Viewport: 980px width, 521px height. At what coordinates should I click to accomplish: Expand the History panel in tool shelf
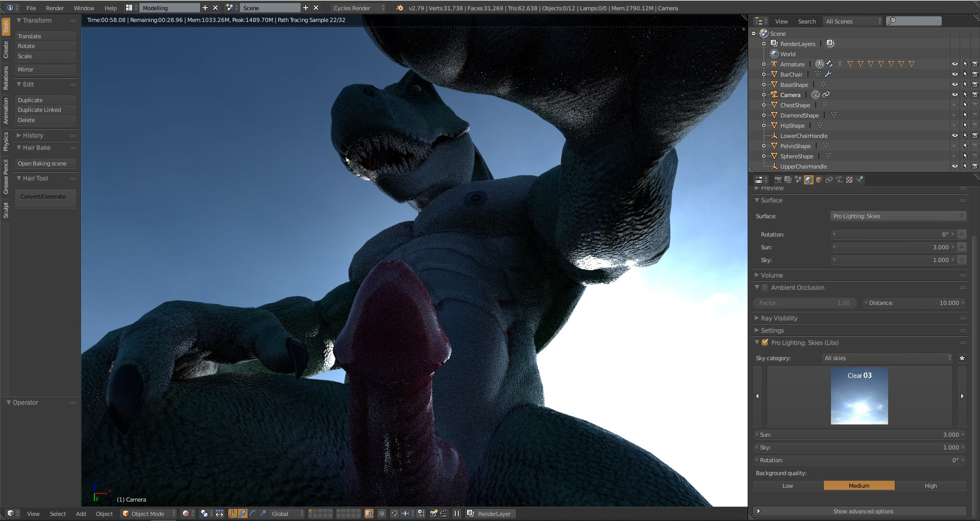(33, 135)
